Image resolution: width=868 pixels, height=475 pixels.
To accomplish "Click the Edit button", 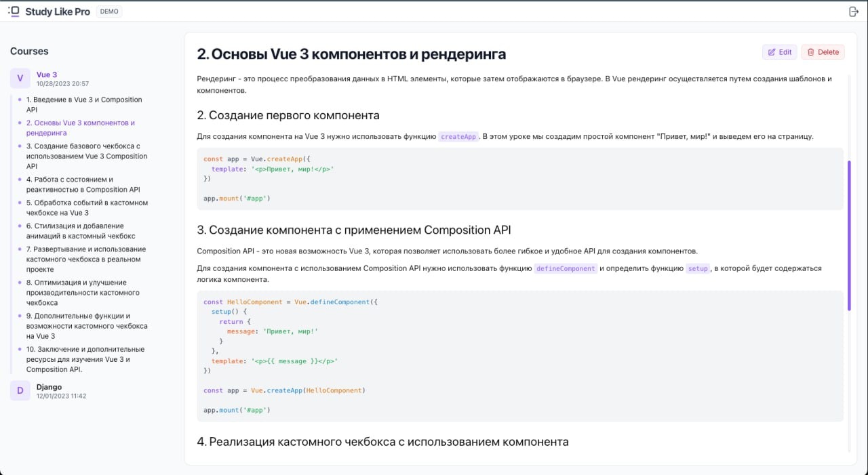I will 779,51.
